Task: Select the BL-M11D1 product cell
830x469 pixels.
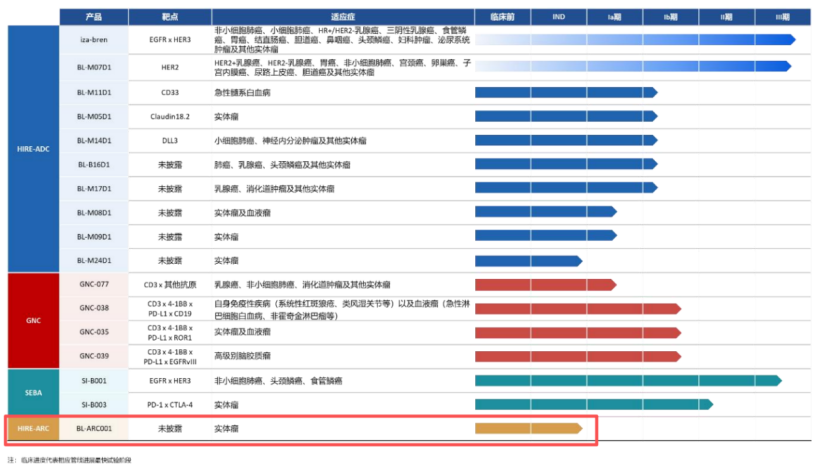Action: coord(94,93)
